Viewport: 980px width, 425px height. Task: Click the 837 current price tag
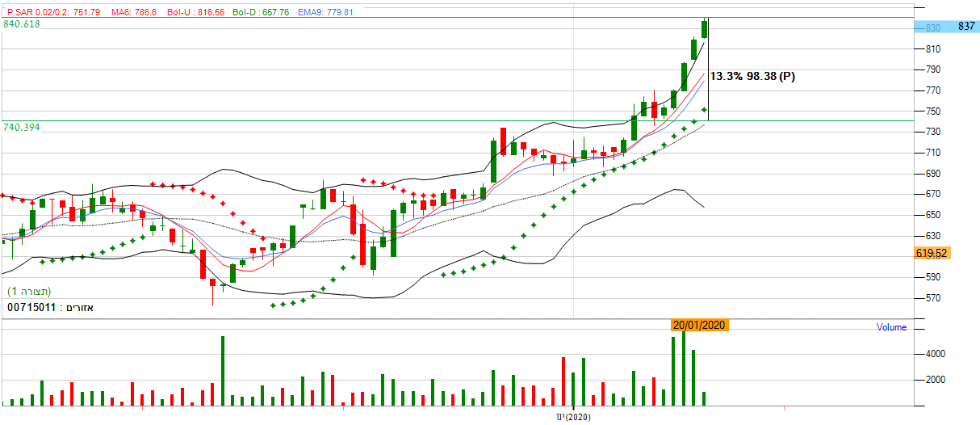(x=965, y=27)
